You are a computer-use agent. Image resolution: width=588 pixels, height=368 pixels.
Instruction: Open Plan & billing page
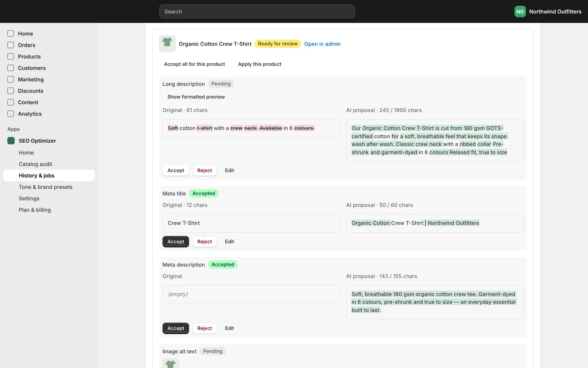coord(49,210)
